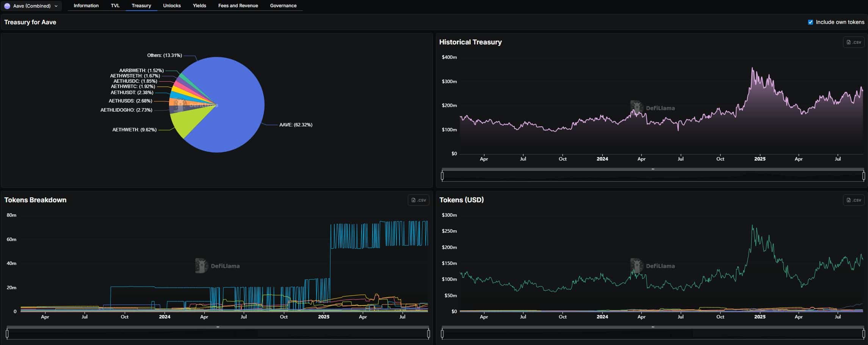Click left handle of Tokens Breakdown range slider
The image size is (868, 345).
[7, 334]
